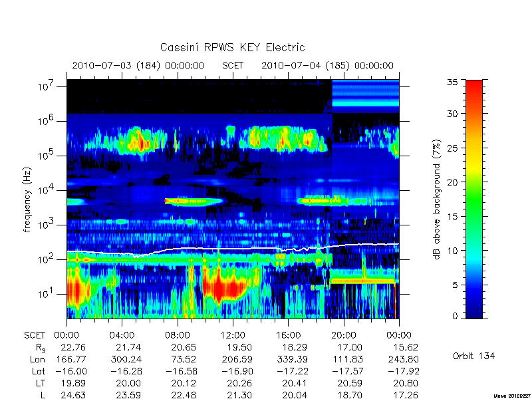Click the green middle of the color bar
This screenshot has width=532, height=399.
474,199
